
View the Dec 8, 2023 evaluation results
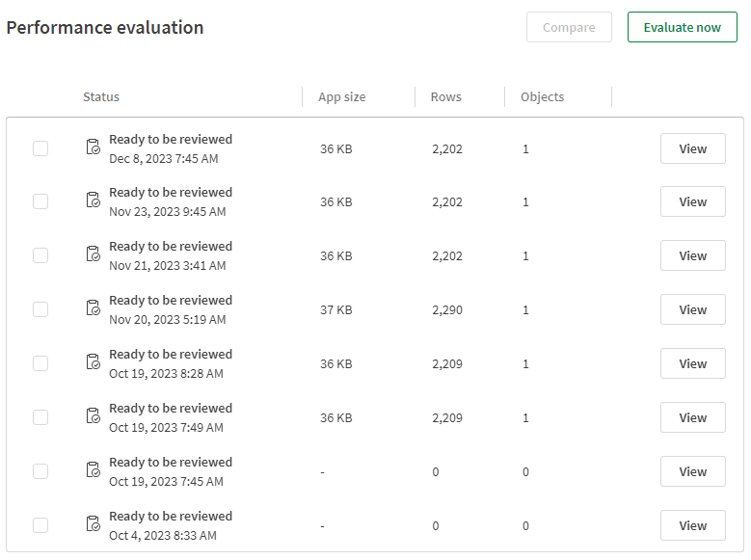pos(692,148)
